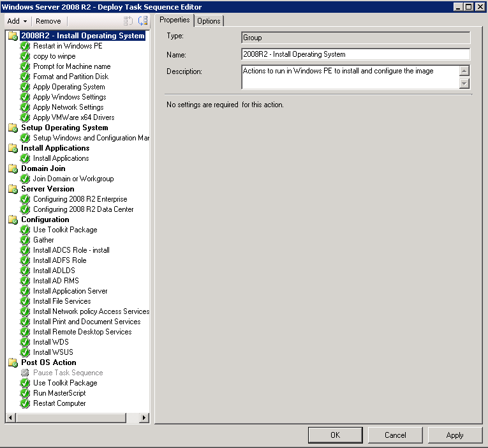Click the check icon next to Prompt for Machine name
The height and width of the screenshot is (448, 488).
[25, 66]
